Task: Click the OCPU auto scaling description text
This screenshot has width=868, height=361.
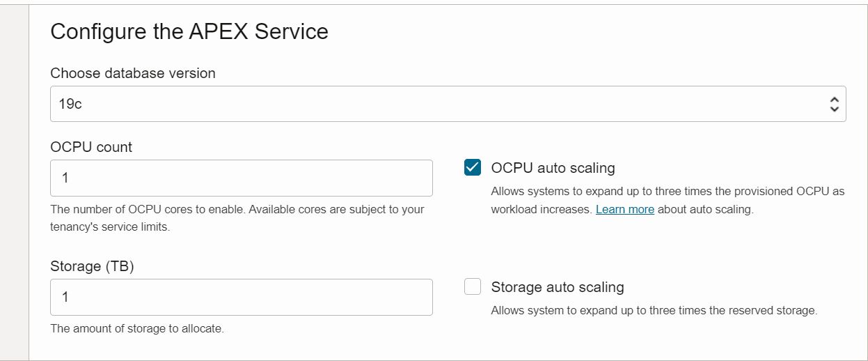Action: coord(667,191)
